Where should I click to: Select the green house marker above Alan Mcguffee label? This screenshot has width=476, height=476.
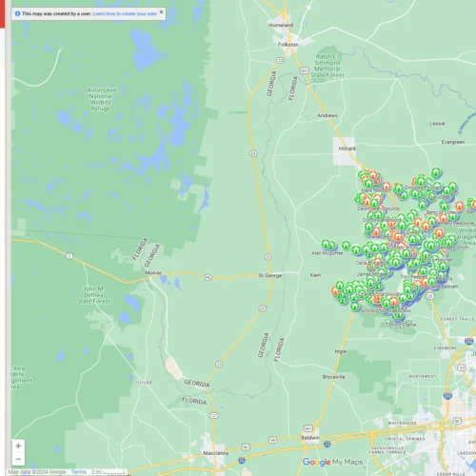point(326,244)
